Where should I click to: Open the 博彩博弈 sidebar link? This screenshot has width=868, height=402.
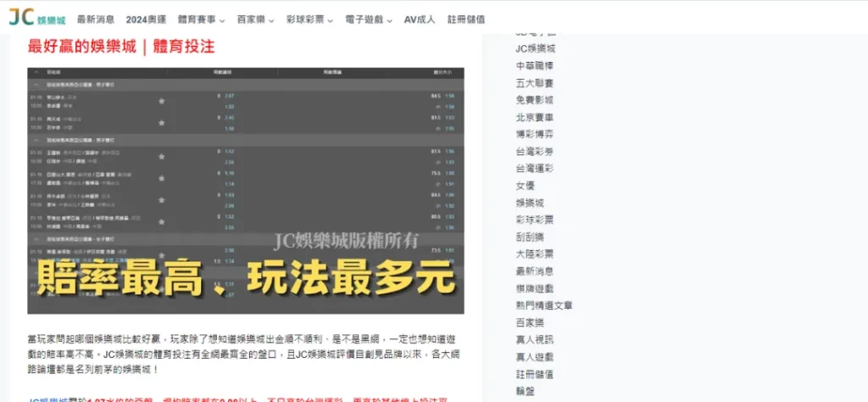(x=534, y=134)
